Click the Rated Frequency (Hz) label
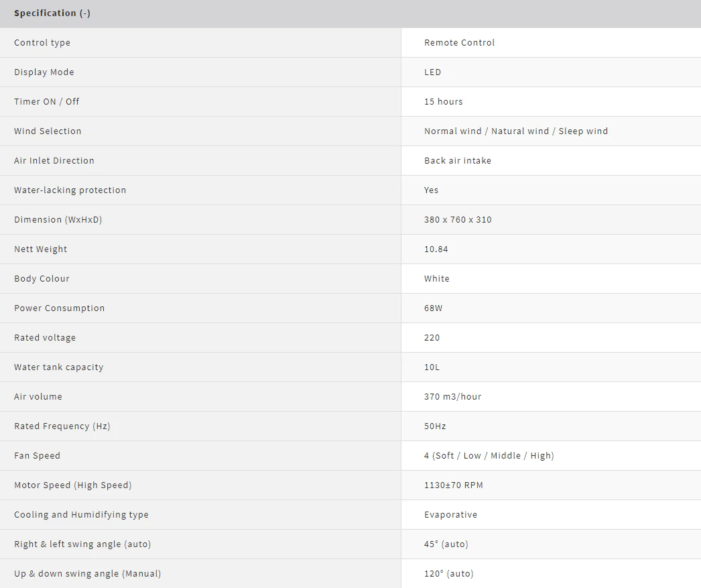This screenshot has width=701, height=588. point(62,426)
